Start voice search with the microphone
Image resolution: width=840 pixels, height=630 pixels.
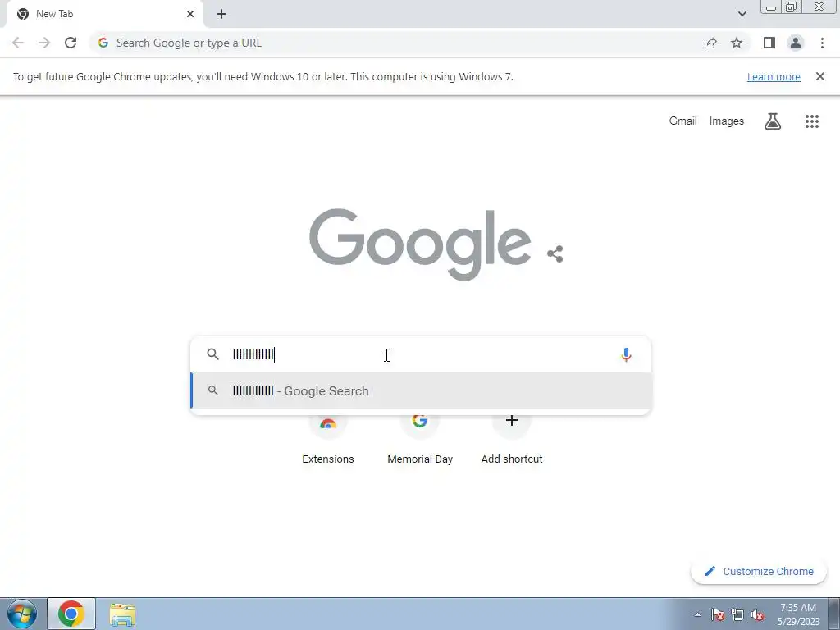[626, 354]
